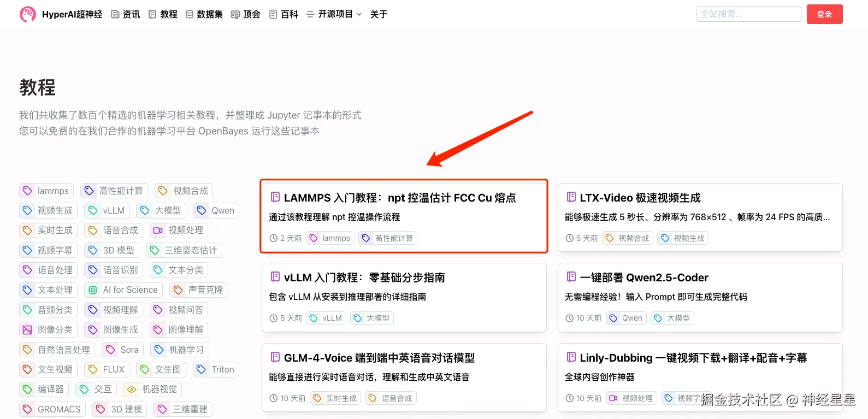
Task: Click the eye icon beside 机器视觉
Action: tap(132, 390)
